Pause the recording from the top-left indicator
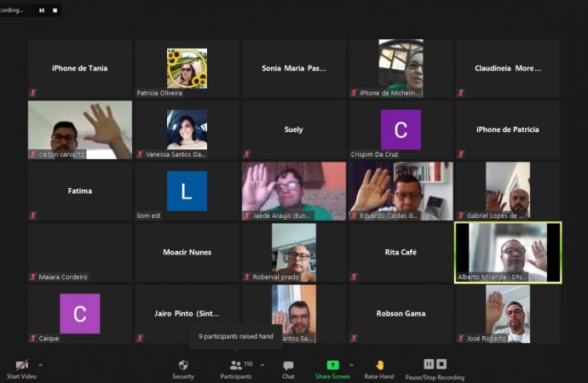Screen dimensions: 588x383 point(42,10)
